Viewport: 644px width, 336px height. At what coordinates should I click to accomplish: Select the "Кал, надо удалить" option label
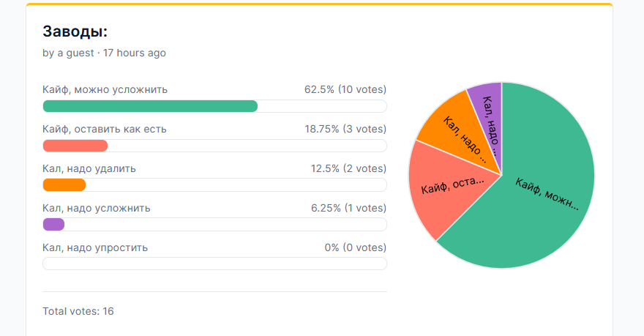click(89, 168)
